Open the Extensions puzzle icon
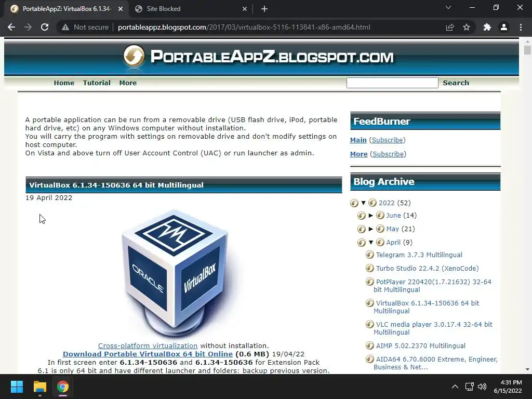The width and height of the screenshot is (532, 399). coord(487,27)
